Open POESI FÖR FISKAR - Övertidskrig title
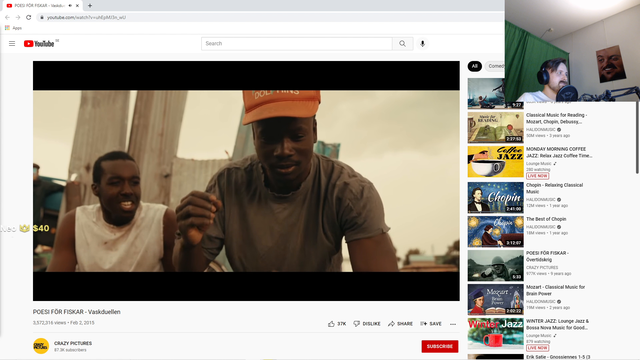This screenshot has height=360, width=640. tap(547, 256)
